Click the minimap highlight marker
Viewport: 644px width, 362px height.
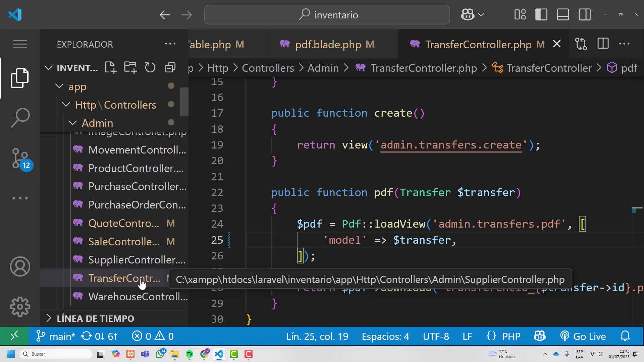click(x=634, y=210)
